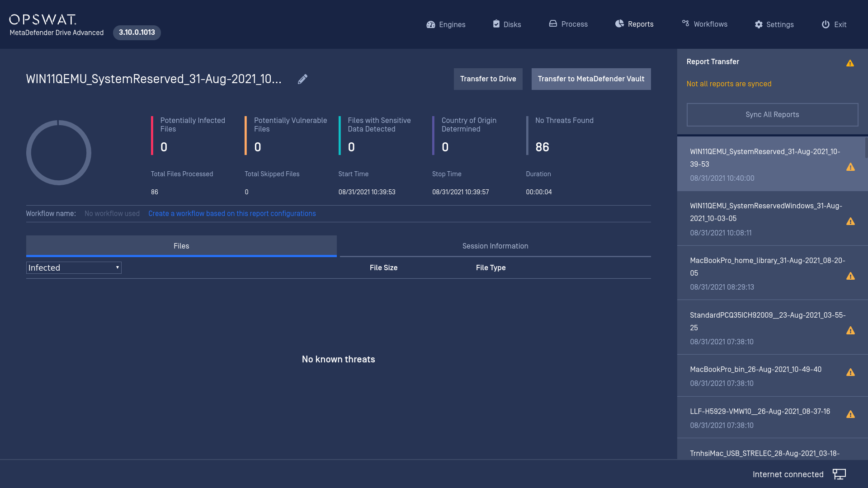Click the Disks clipboard icon

tap(496, 24)
